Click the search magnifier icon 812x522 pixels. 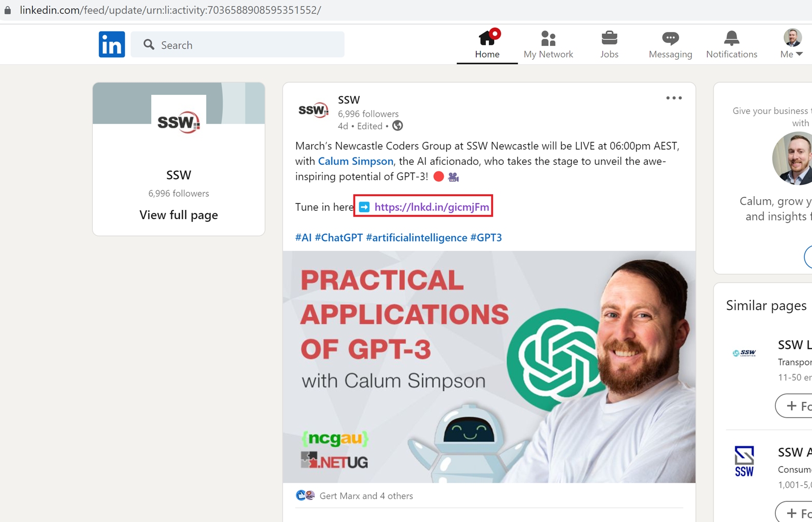coord(149,45)
